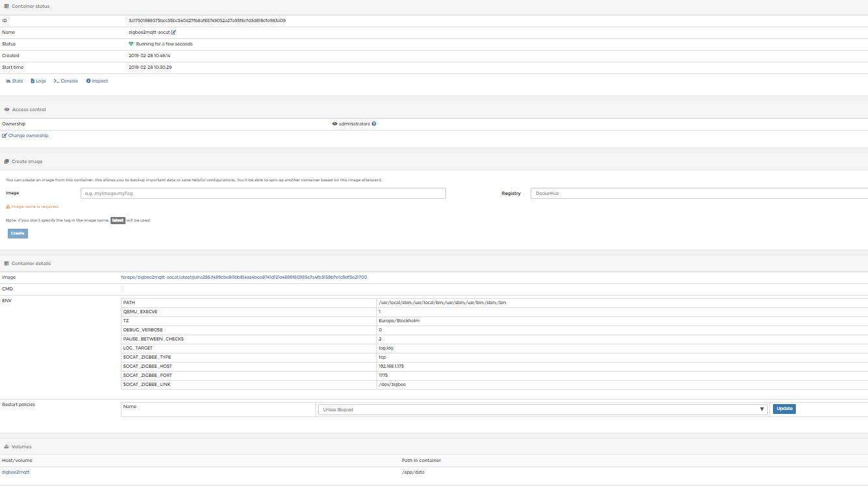Viewport: 868px width, 486px height.
Task: Open the container Logs
Action: pyautogui.click(x=38, y=81)
